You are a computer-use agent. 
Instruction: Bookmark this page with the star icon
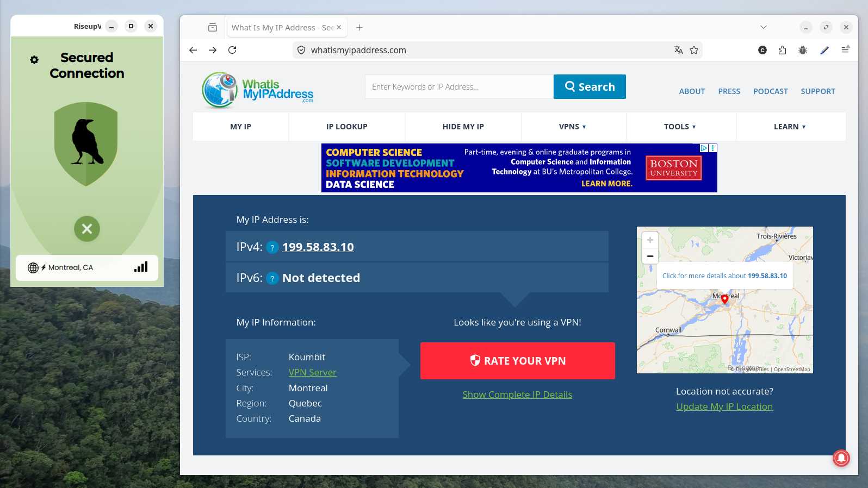tap(694, 50)
